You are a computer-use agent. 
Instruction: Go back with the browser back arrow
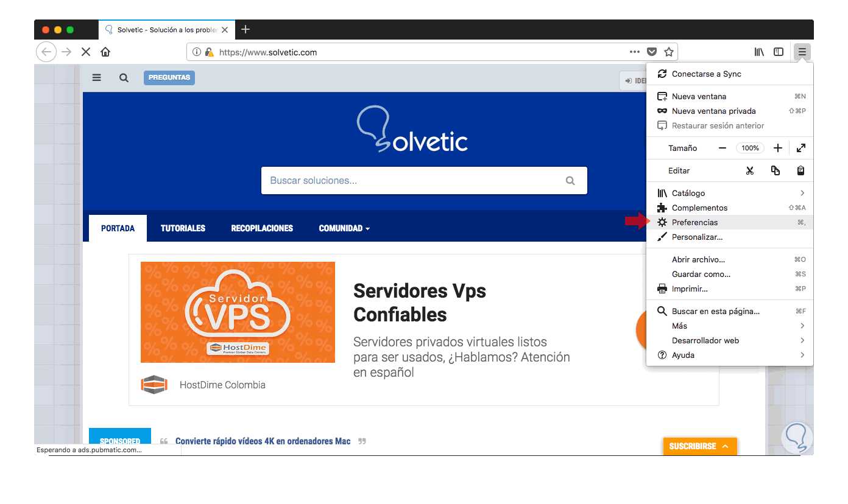tap(46, 52)
